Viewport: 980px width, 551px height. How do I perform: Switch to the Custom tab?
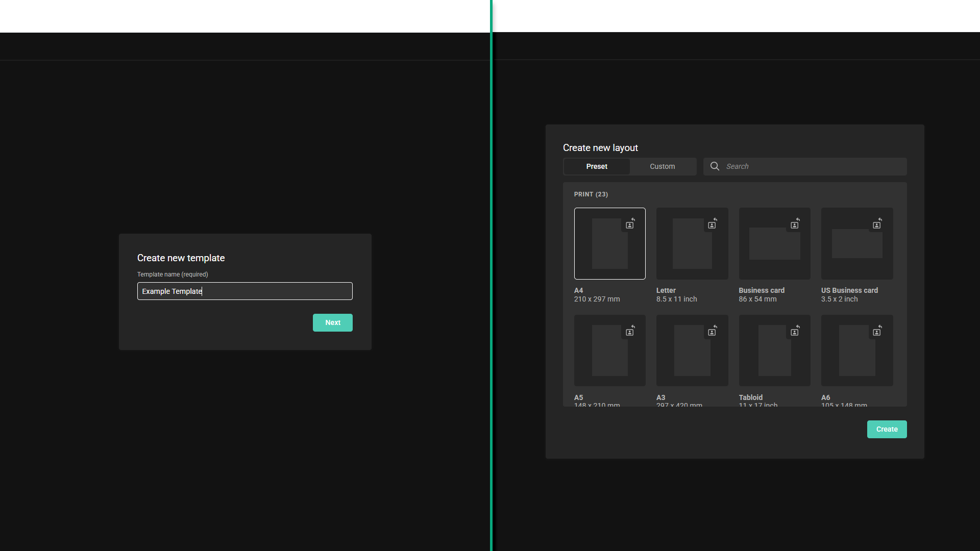663,166
